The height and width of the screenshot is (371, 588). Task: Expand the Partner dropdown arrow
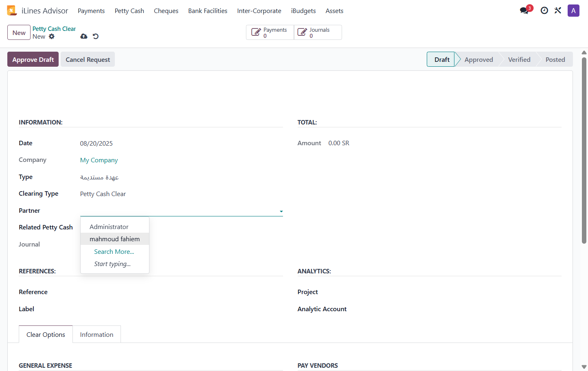[x=281, y=211]
